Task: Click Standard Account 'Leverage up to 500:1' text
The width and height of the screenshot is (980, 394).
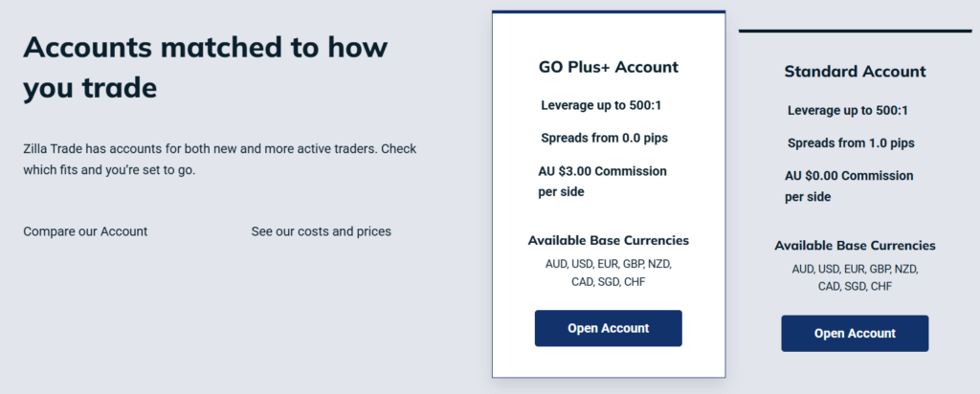Action: [x=848, y=110]
